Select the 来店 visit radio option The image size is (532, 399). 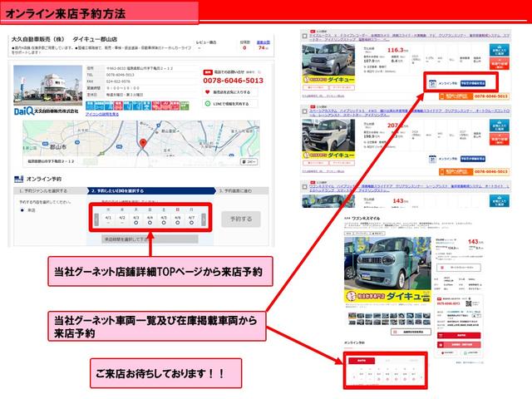[x=22, y=211]
